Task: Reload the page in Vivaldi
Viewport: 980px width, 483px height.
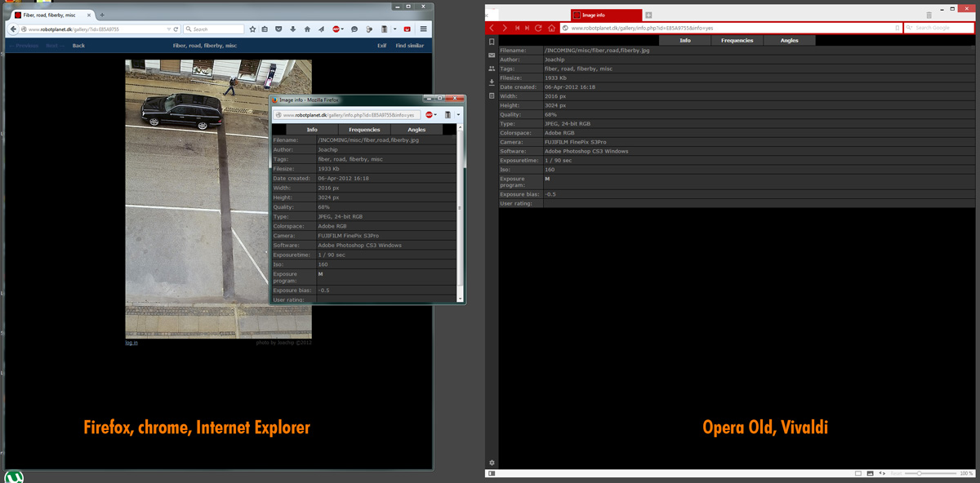Action: point(538,28)
